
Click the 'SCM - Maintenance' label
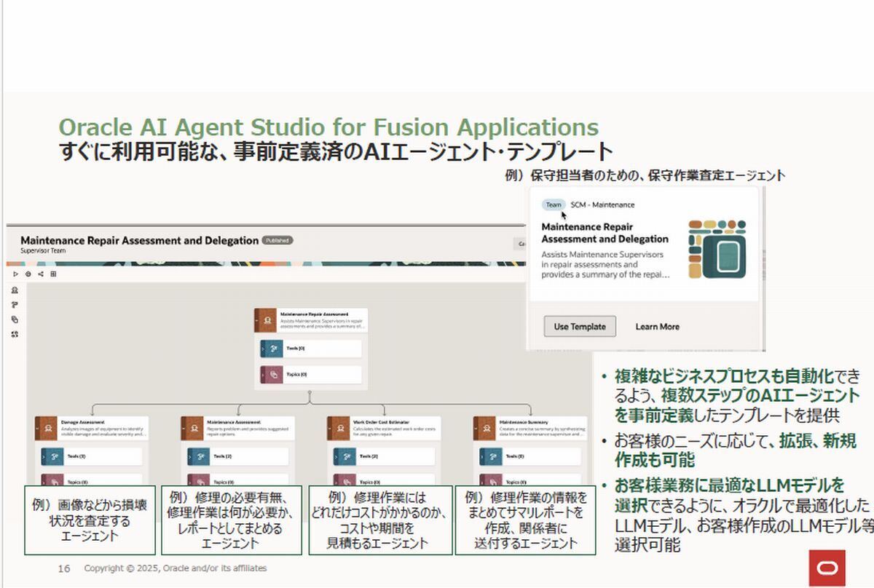click(602, 204)
